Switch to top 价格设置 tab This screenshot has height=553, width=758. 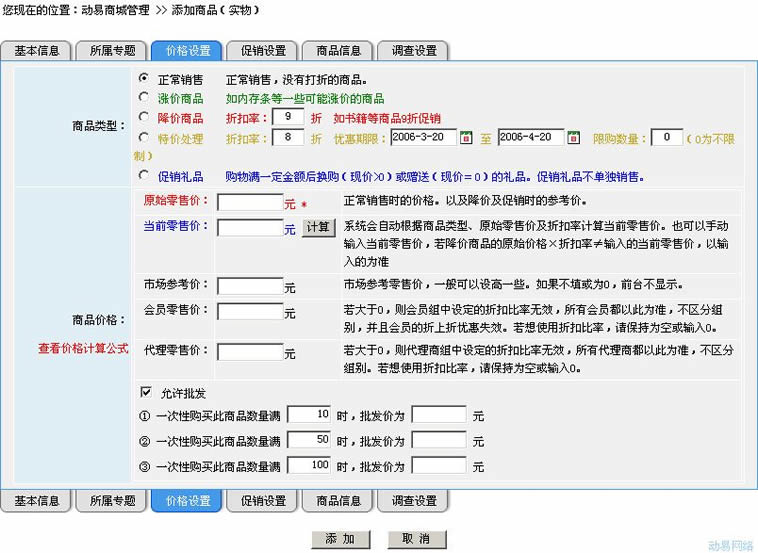[187, 51]
